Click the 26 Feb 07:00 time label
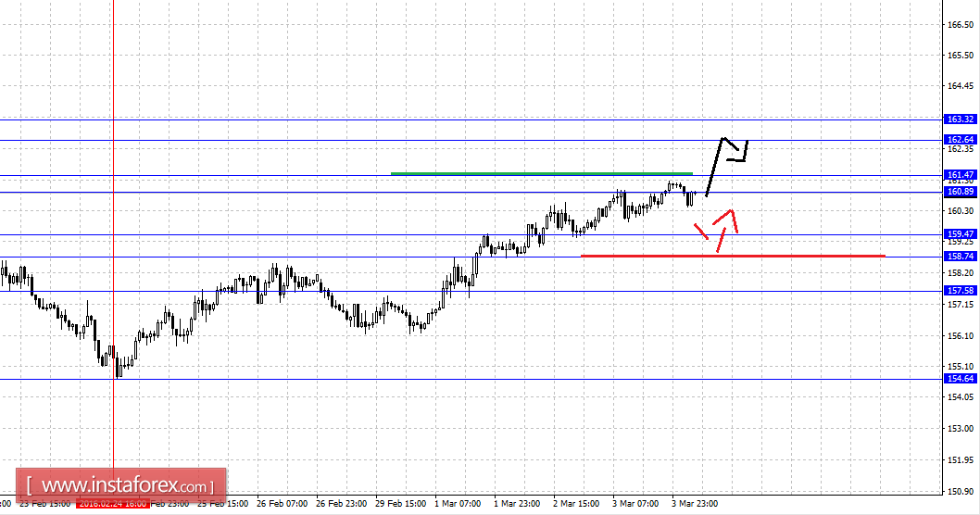 [x=282, y=504]
